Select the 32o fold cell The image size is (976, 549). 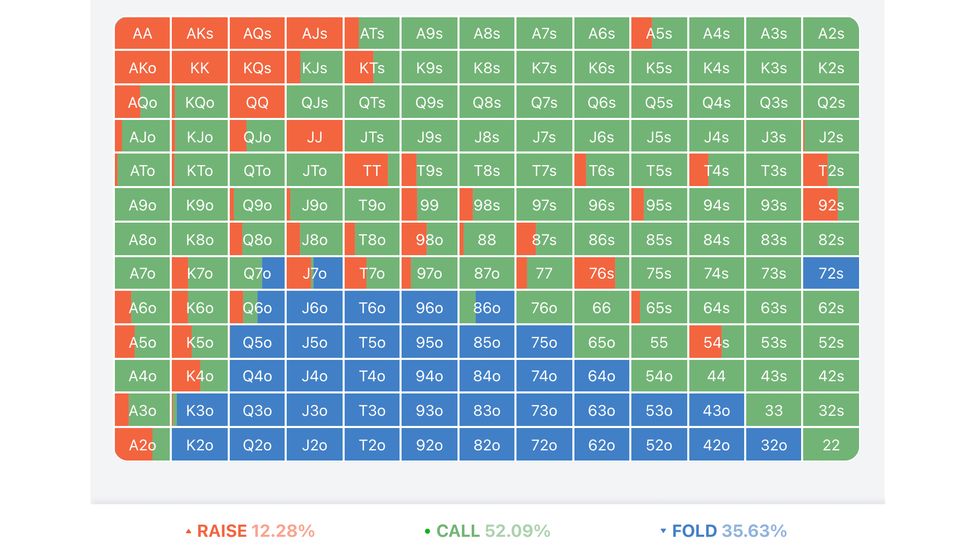[x=773, y=445]
